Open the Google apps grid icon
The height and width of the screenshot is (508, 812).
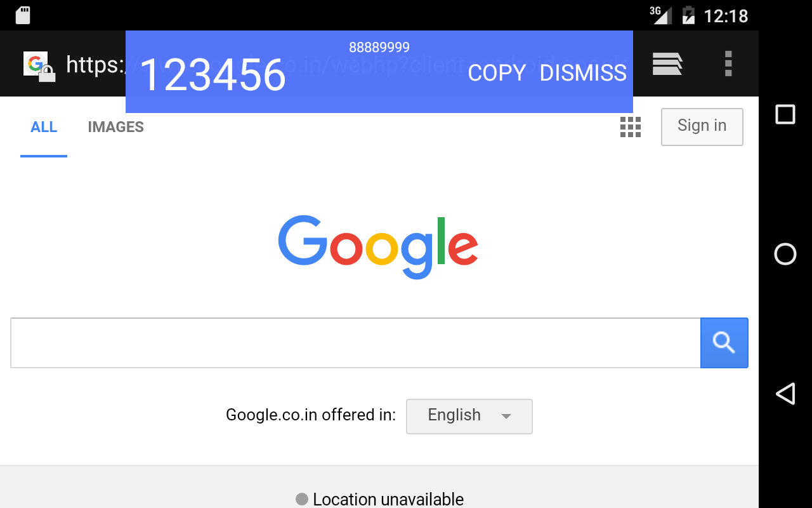(630, 127)
